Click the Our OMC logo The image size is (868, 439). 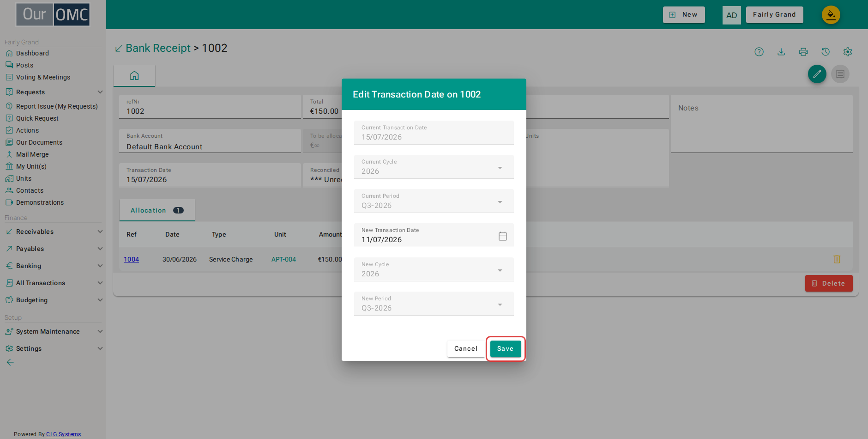point(53,14)
